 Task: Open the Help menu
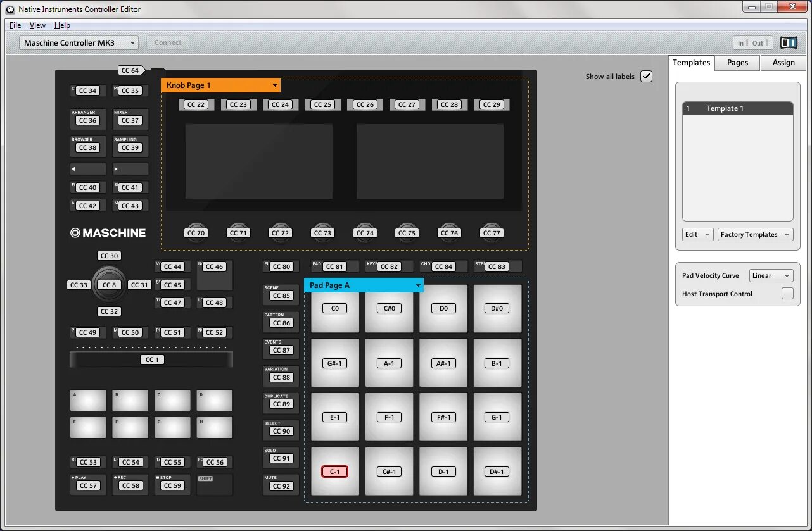click(62, 25)
